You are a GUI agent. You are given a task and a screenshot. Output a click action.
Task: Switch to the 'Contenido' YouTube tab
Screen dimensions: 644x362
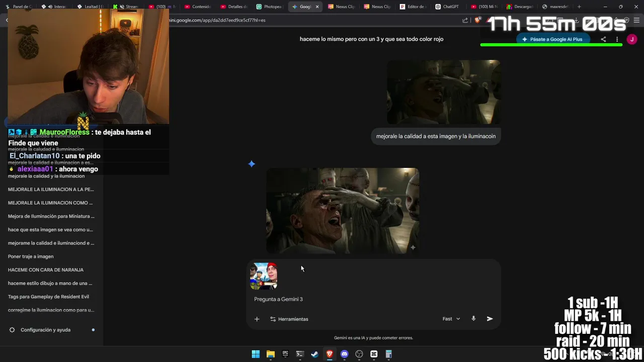tap(198, 7)
